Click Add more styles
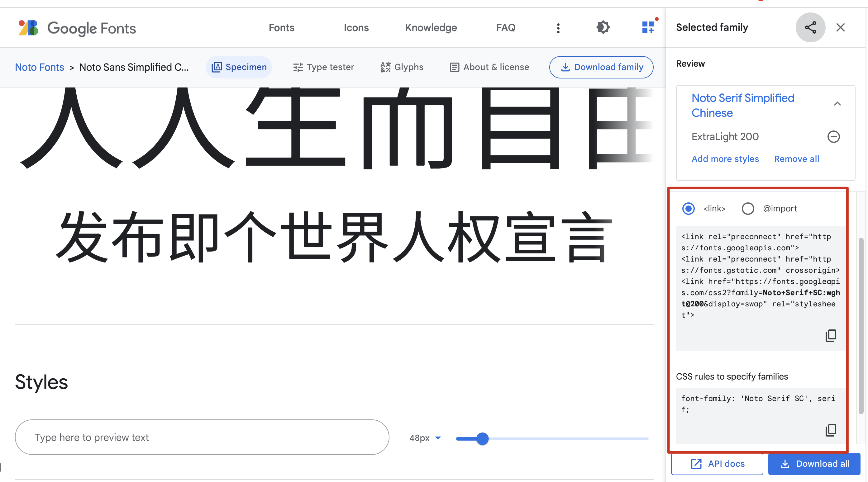 725,159
